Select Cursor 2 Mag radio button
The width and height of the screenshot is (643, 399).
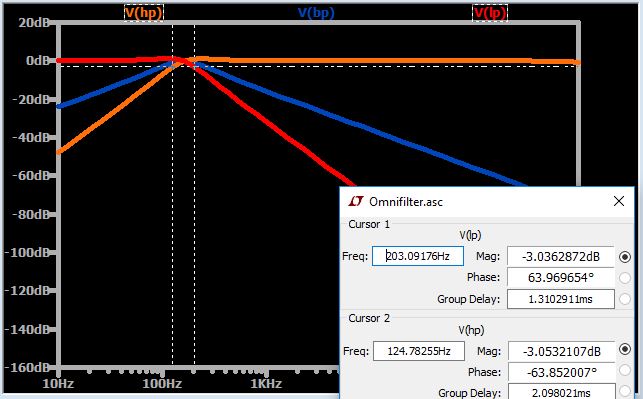click(625, 349)
